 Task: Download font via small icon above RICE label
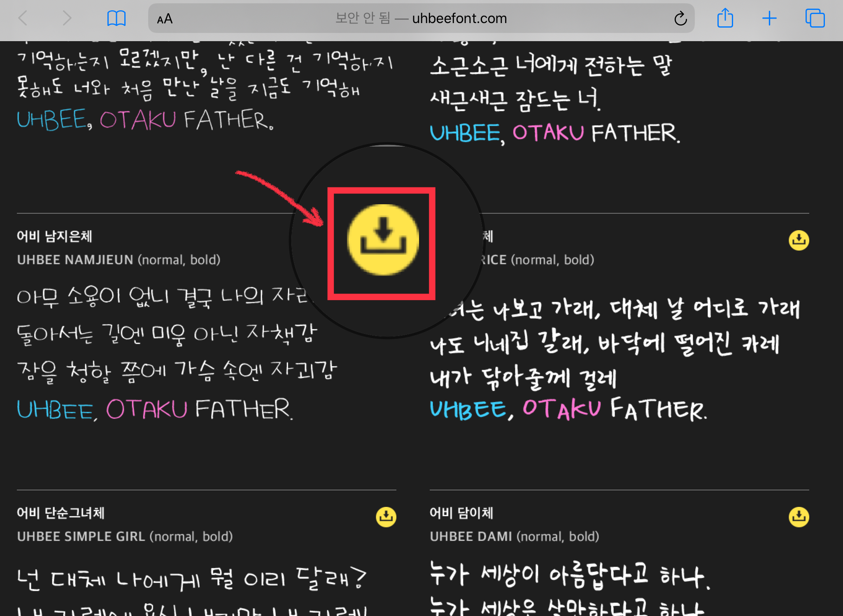point(799,240)
